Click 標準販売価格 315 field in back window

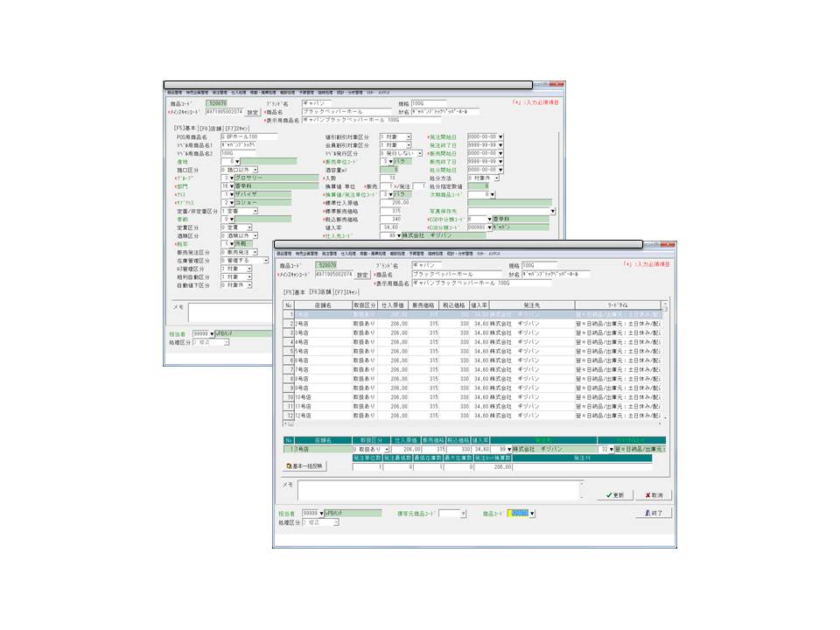pos(391,211)
